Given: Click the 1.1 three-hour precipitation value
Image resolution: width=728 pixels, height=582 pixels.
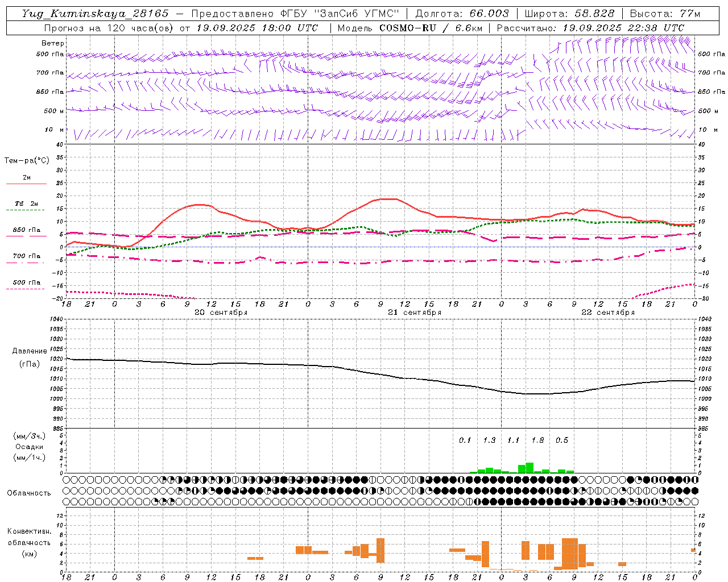Looking at the screenshot, I should click(514, 440).
